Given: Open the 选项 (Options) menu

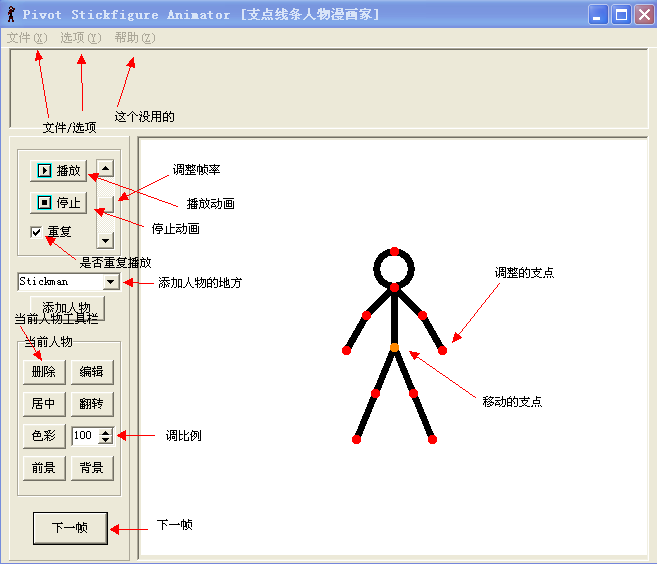Looking at the screenshot, I should coord(80,38).
